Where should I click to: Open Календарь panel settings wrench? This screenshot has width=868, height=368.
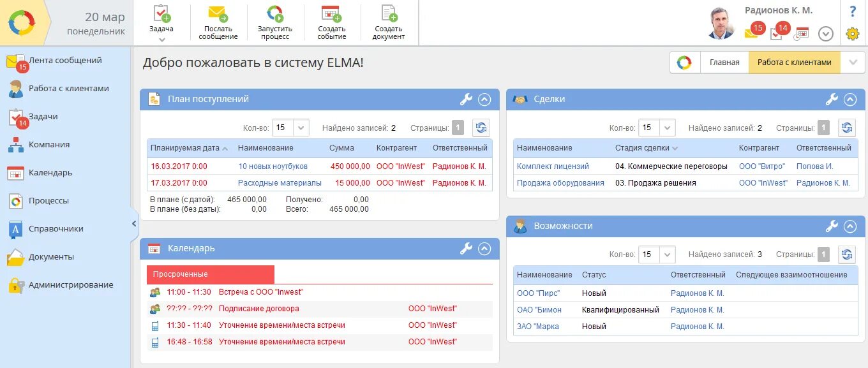[x=466, y=249]
